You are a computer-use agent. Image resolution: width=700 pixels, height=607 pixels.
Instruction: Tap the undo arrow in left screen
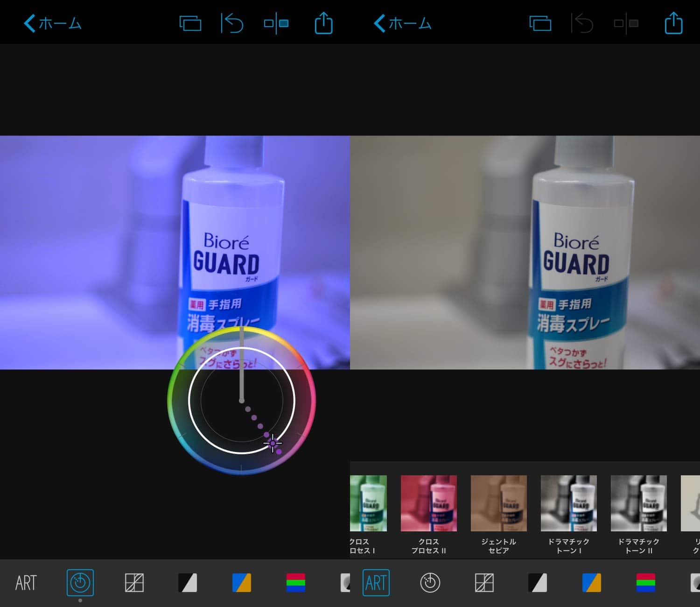point(232,23)
